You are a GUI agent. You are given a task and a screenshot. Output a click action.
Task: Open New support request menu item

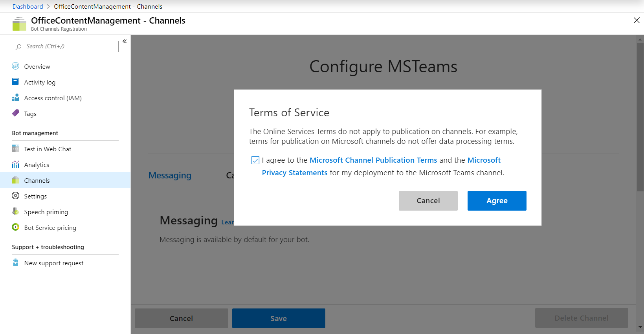click(54, 263)
